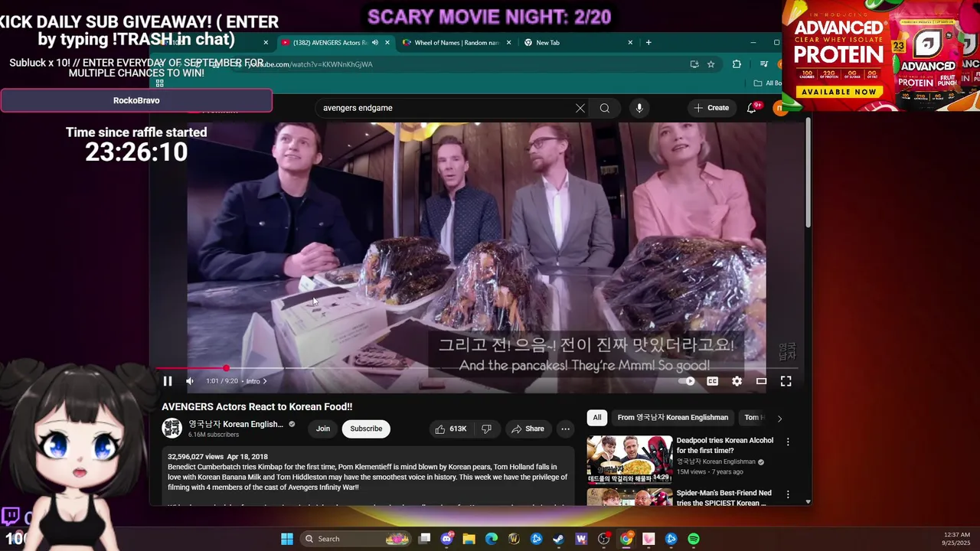Switch to theater mode view
The width and height of the screenshot is (980, 551).
(761, 381)
